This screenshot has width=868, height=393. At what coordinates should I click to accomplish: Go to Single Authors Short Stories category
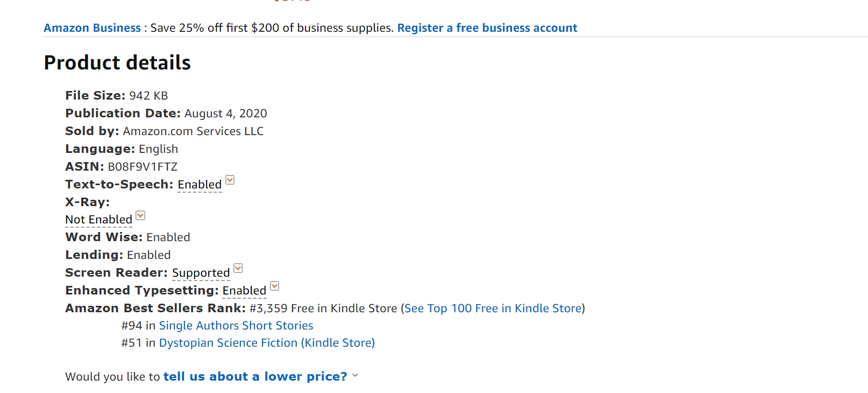point(236,326)
